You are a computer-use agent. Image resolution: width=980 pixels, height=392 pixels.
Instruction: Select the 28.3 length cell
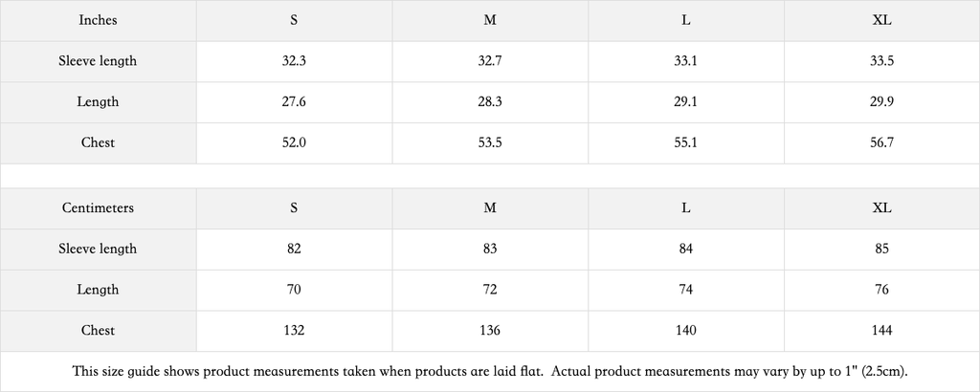point(490,102)
